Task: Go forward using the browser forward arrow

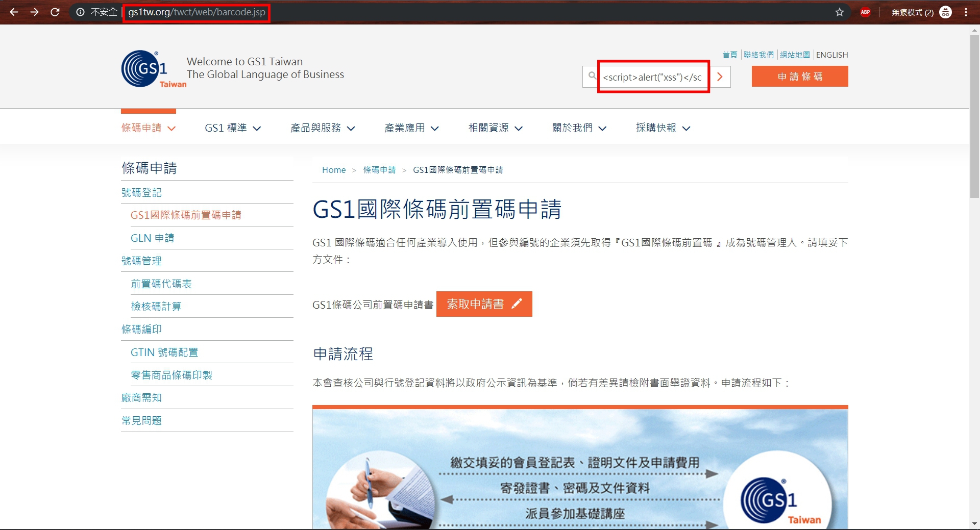Action: click(34, 12)
